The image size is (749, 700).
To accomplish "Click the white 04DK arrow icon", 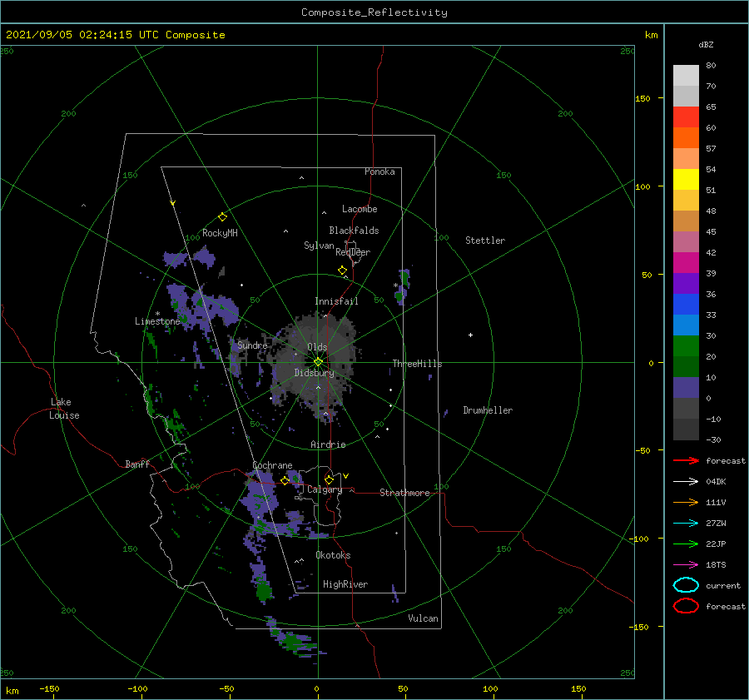I will pyautogui.click(x=686, y=481).
